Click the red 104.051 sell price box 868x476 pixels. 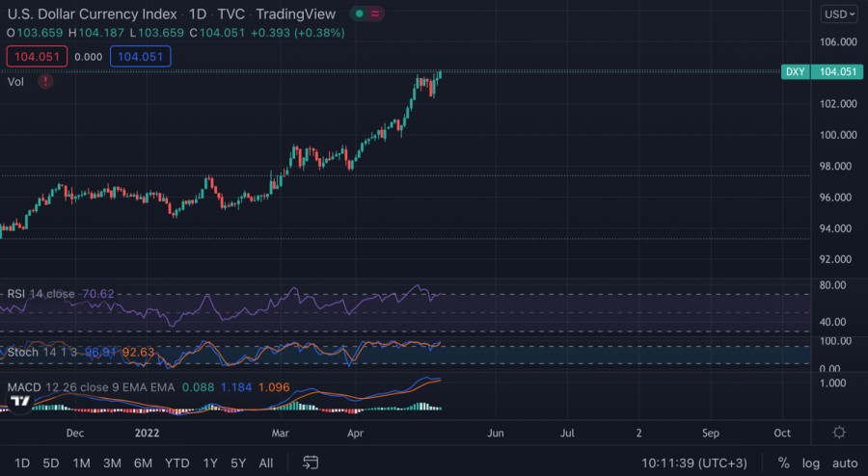click(37, 57)
